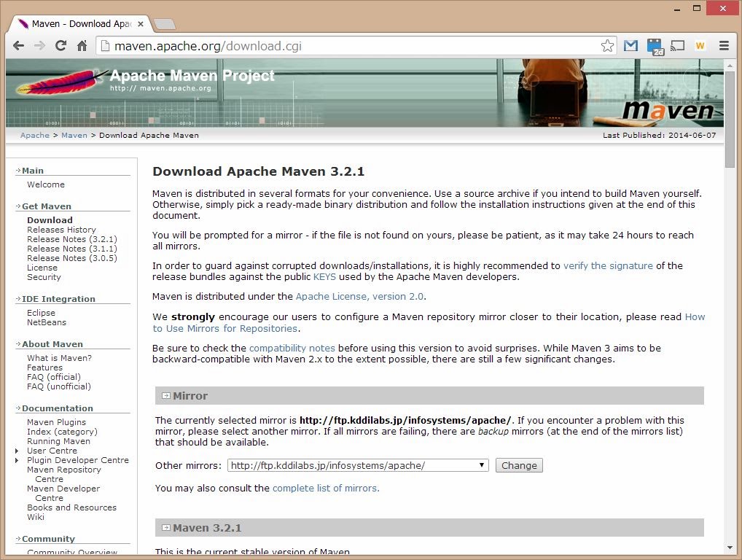Open the Chrome hamburger menu
The image size is (742, 560).
click(x=724, y=46)
